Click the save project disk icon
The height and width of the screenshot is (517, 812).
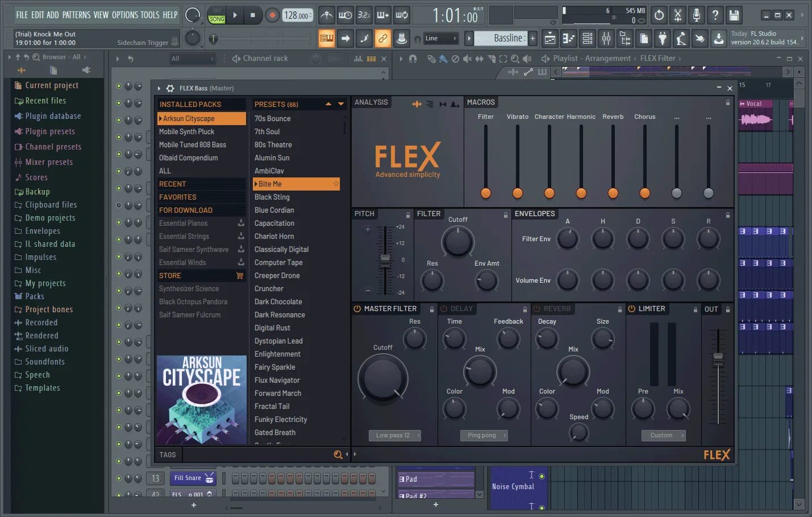coord(735,15)
